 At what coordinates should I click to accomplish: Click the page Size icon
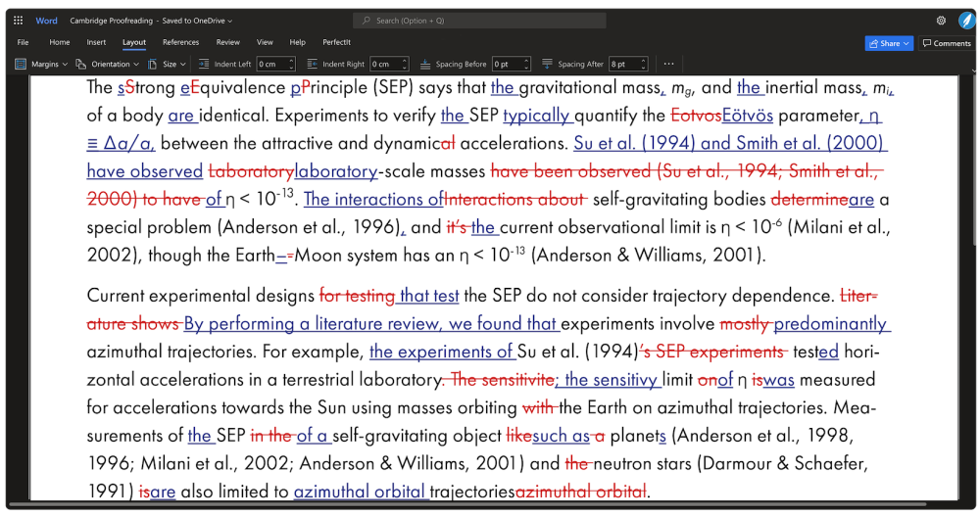(153, 64)
